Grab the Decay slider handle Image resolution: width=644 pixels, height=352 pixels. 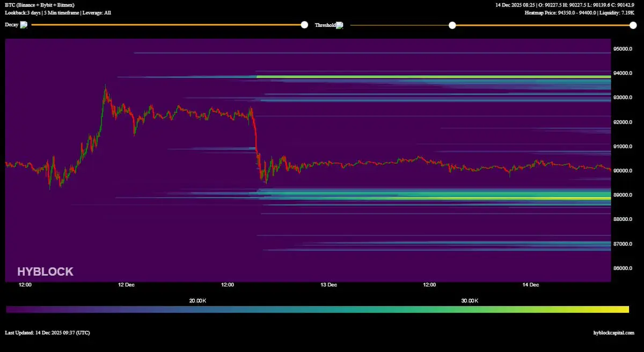tap(304, 25)
